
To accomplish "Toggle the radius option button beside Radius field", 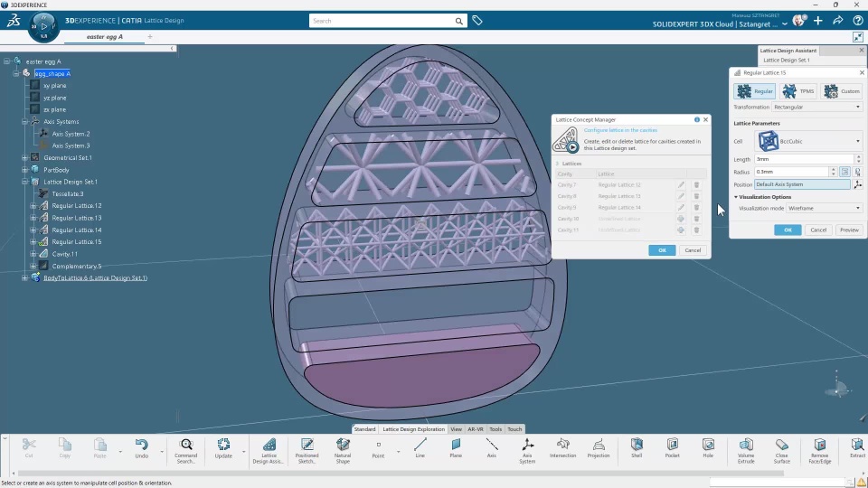I will [844, 172].
